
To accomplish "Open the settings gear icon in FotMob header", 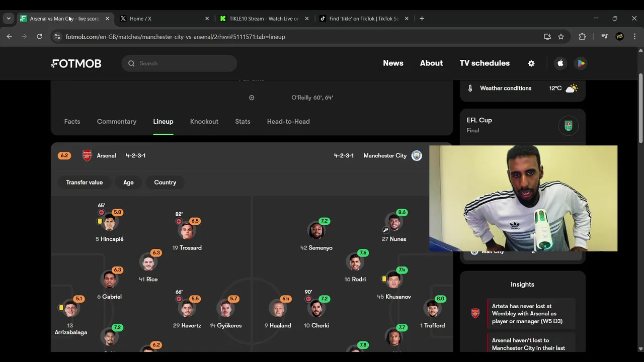I will click(531, 63).
